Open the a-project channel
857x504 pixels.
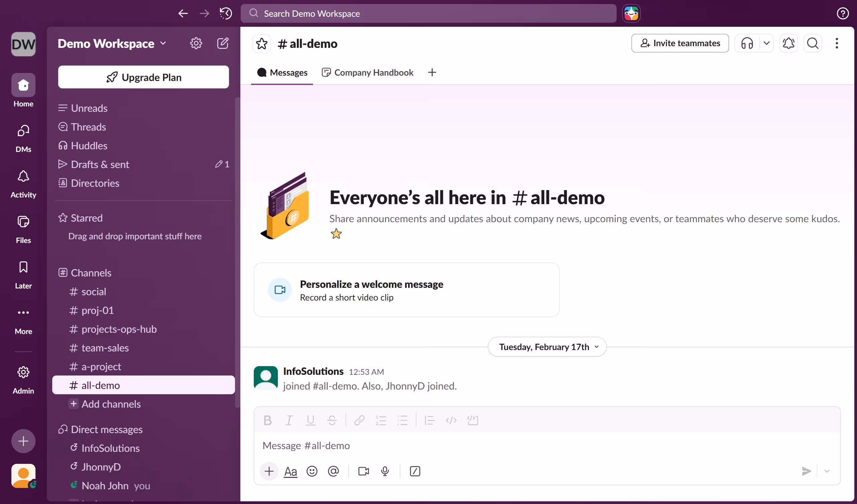click(x=144, y=366)
